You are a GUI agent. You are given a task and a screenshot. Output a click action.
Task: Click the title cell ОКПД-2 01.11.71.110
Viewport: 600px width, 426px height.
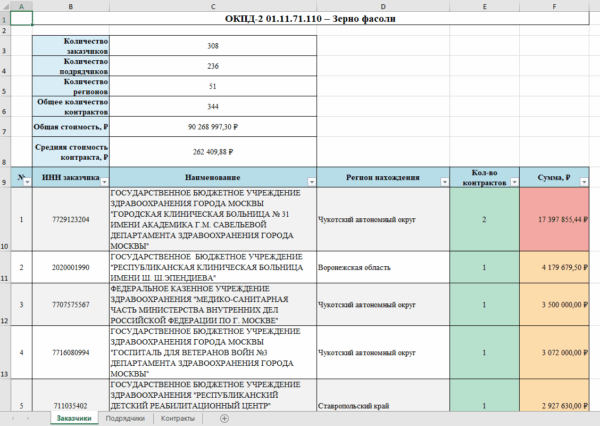(x=311, y=18)
